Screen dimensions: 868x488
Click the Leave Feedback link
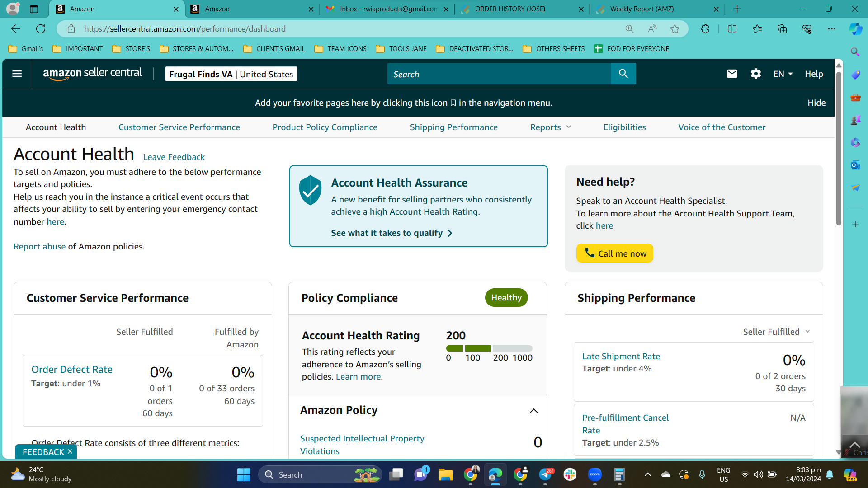coord(174,157)
